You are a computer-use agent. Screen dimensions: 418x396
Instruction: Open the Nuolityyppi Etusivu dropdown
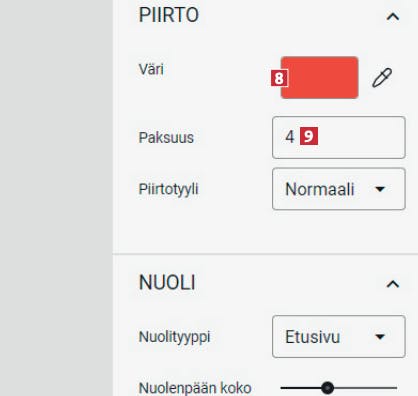coord(339,337)
